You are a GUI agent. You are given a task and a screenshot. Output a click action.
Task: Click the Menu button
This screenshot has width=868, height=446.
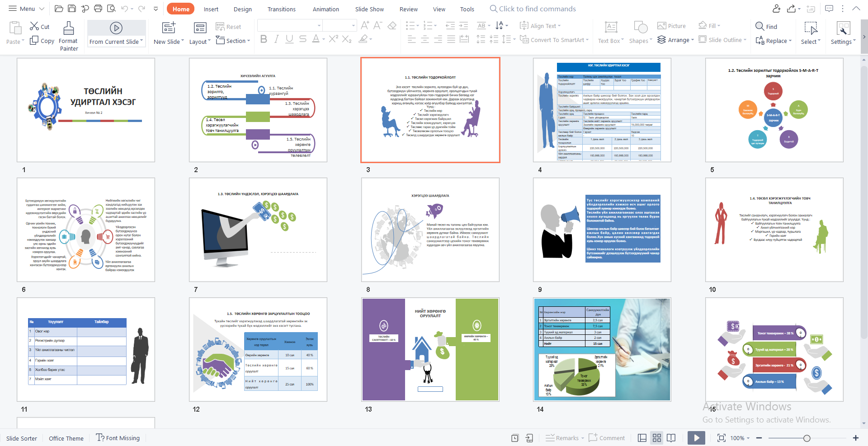26,9
